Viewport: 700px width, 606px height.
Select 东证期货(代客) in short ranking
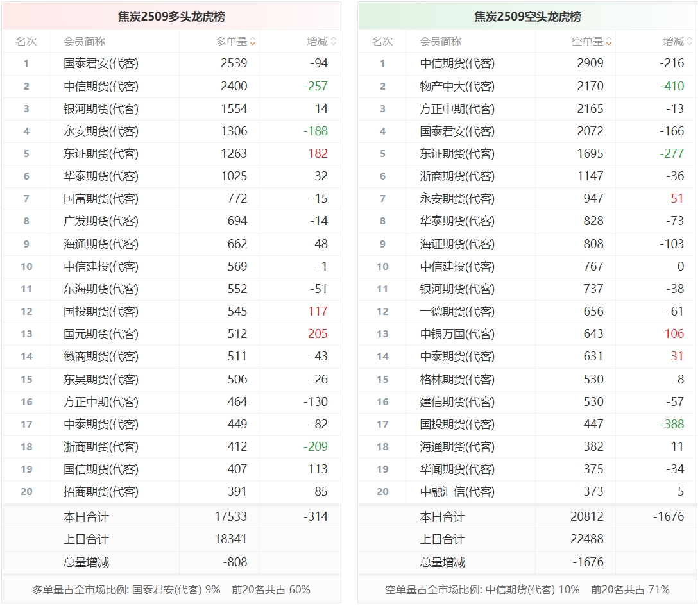pos(457,153)
